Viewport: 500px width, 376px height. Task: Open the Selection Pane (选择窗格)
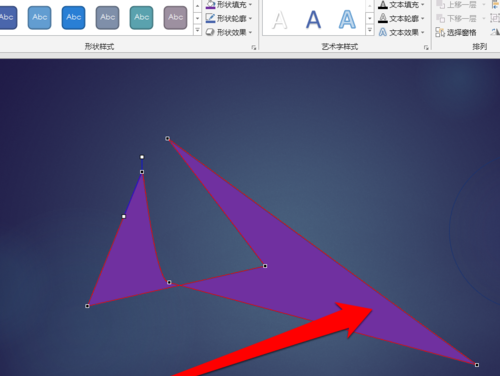pos(456,32)
